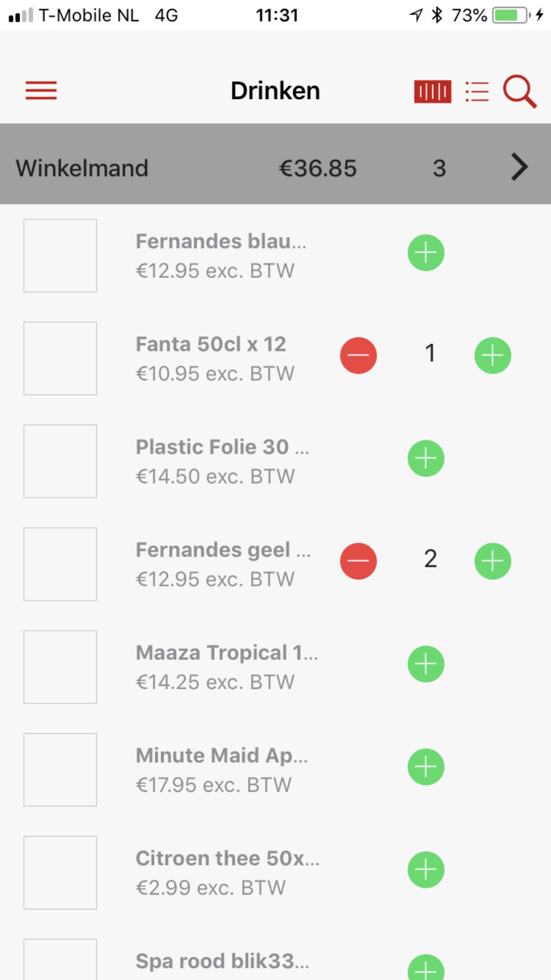Image resolution: width=551 pixels, height=980 pixels.
Task: Add Maaza Tropical to cart
Action: tap(426, 664)
